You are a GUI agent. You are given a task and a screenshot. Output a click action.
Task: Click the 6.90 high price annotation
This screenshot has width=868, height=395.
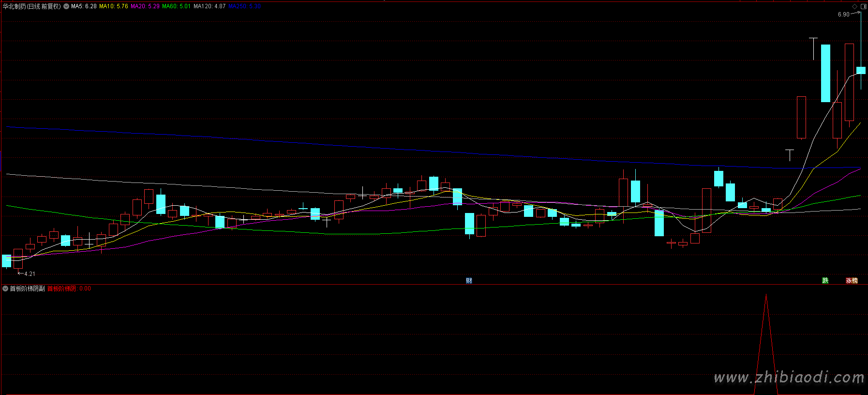(844, 15)
